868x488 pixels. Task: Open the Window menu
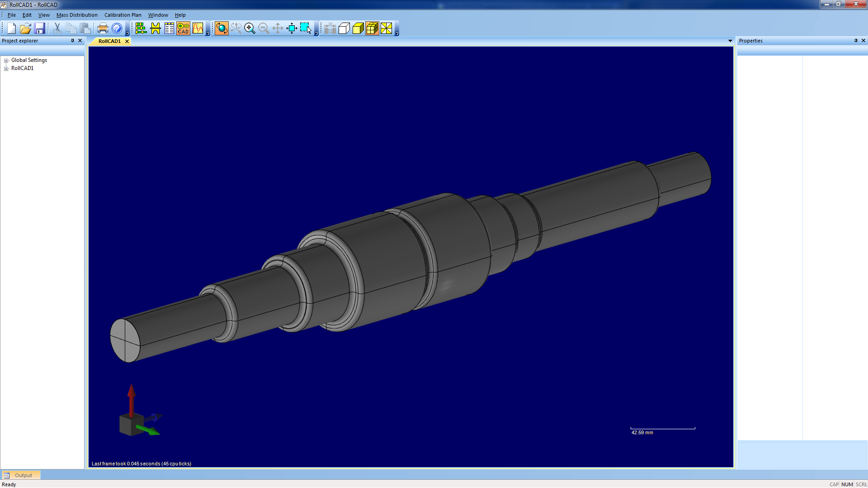click(158, 15)
